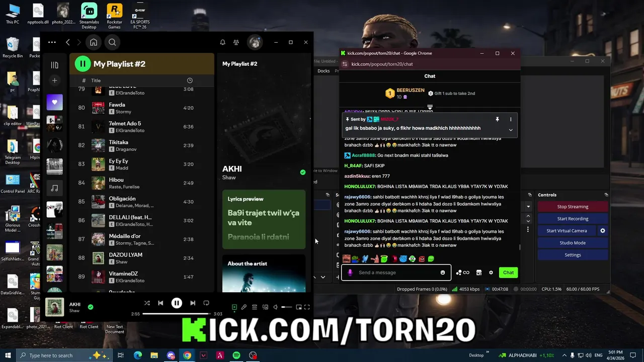Image resolution: width=644 pixels, height=362 pixels.
Task: Toggle AKHI saved checkmark in player bar
Action: coord(91,307)
